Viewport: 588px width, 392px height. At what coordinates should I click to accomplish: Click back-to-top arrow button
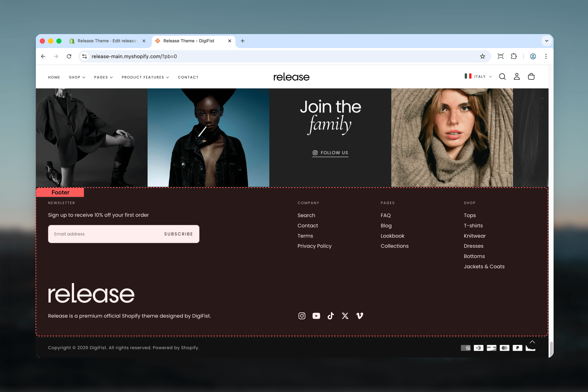[x=532, y=342]
